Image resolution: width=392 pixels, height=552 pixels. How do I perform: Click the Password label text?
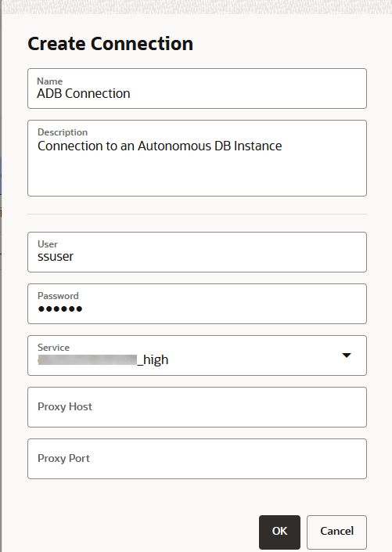pos(58,296)
